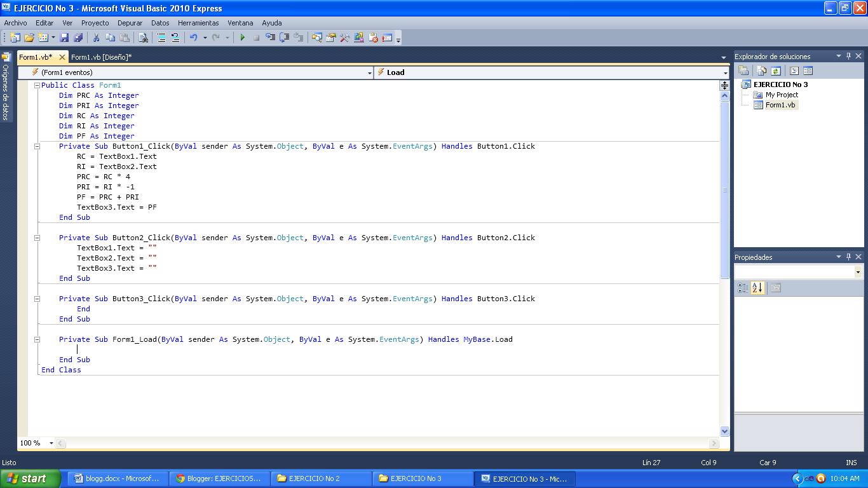The height and width of the screenshot is (488, 868).
Task: Click the View Designer icon in Solution Explorer
Action: tap(808, 71)
